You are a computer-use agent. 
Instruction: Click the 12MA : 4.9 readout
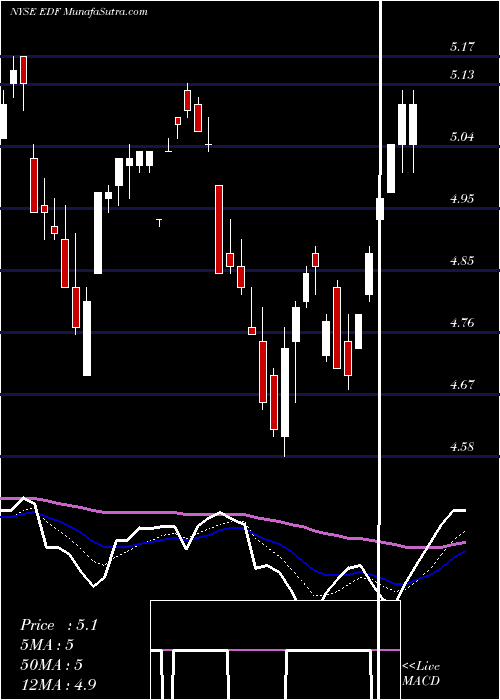click(x=58, y=684)
